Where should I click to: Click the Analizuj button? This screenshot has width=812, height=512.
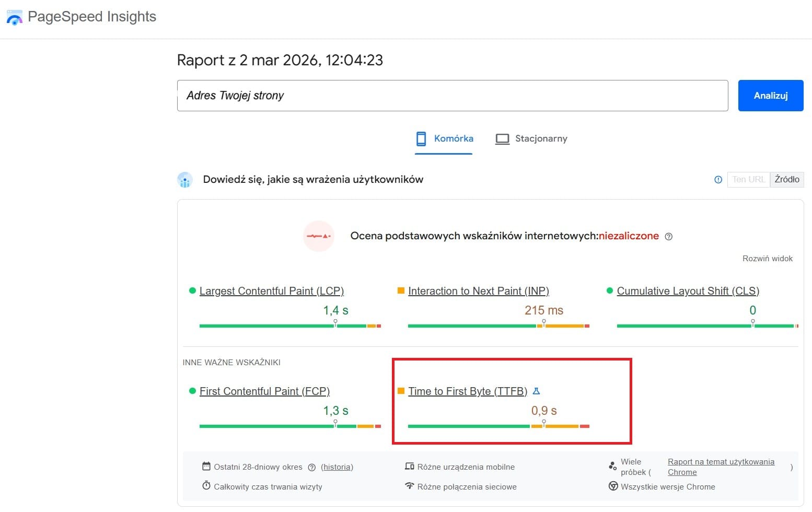771,96
